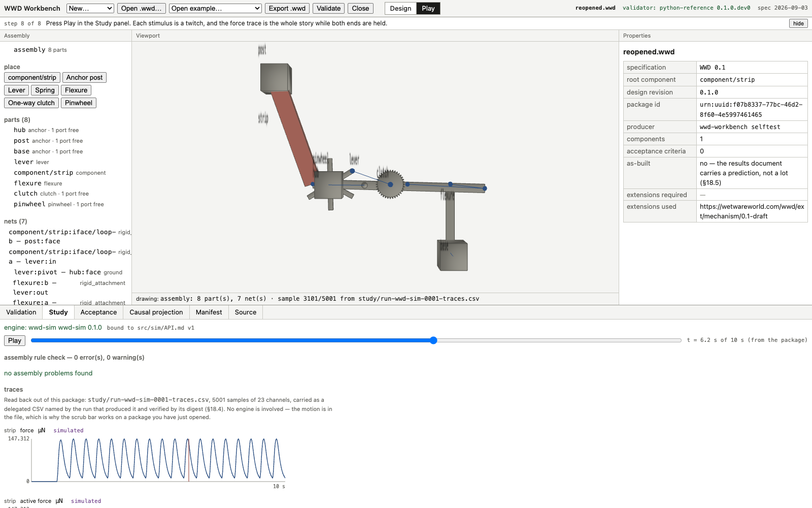Select the pinwheel part row
This screenshot has height=508, width=812.
66,204
